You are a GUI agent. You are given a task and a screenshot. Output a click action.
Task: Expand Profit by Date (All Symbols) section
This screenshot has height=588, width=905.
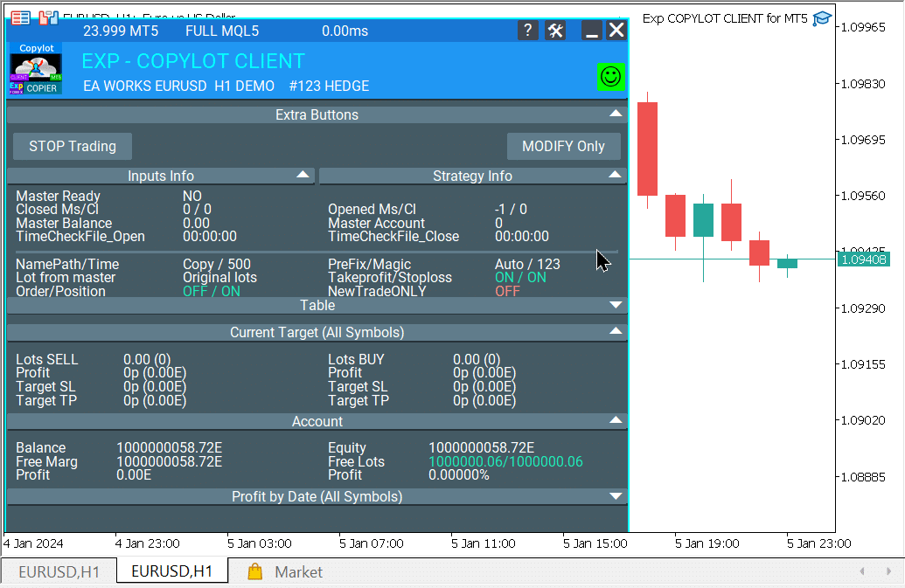click(616, 496)
